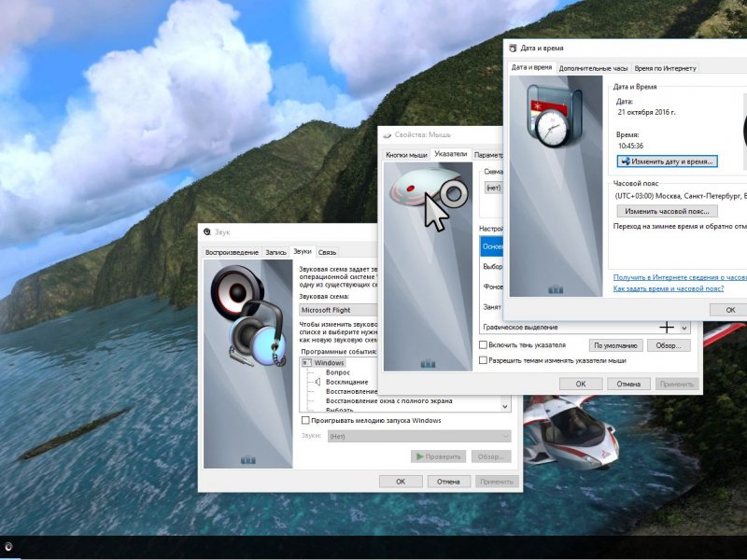
Task: Click Отмена in the Sound window
Action: tap(449, 482)
